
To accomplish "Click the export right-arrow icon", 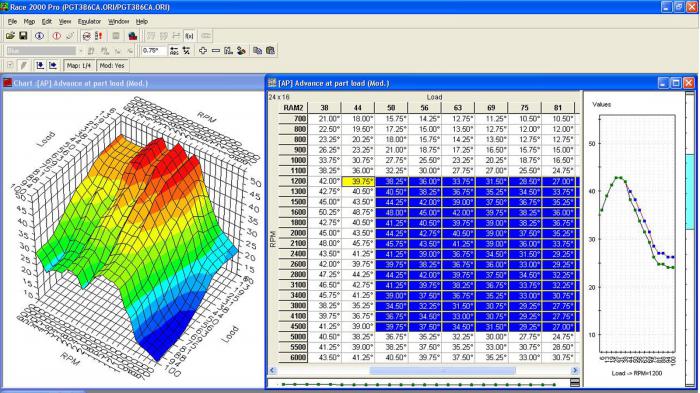I will (x=53, y=66).
